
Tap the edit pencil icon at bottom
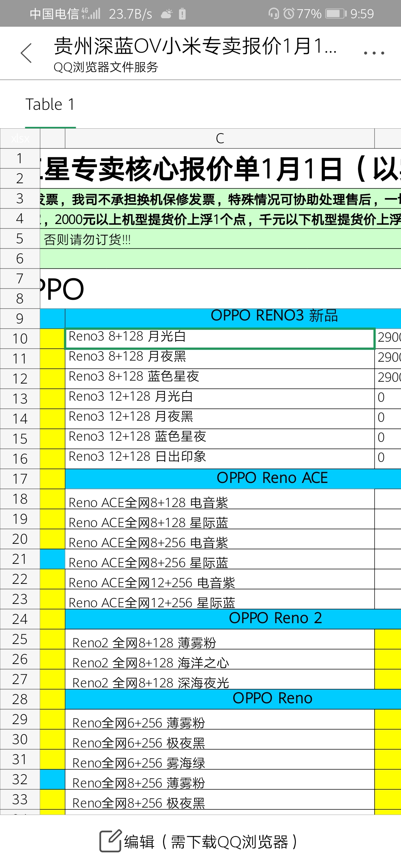[x=110, y=841]
